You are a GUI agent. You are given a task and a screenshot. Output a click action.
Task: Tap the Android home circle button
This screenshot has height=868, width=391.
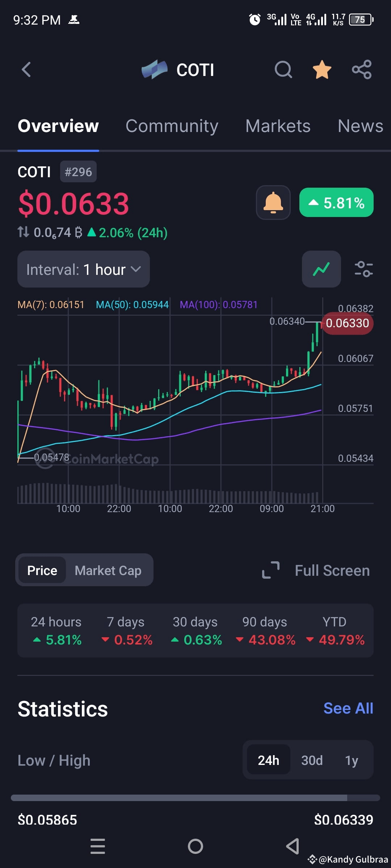(195, 846)
